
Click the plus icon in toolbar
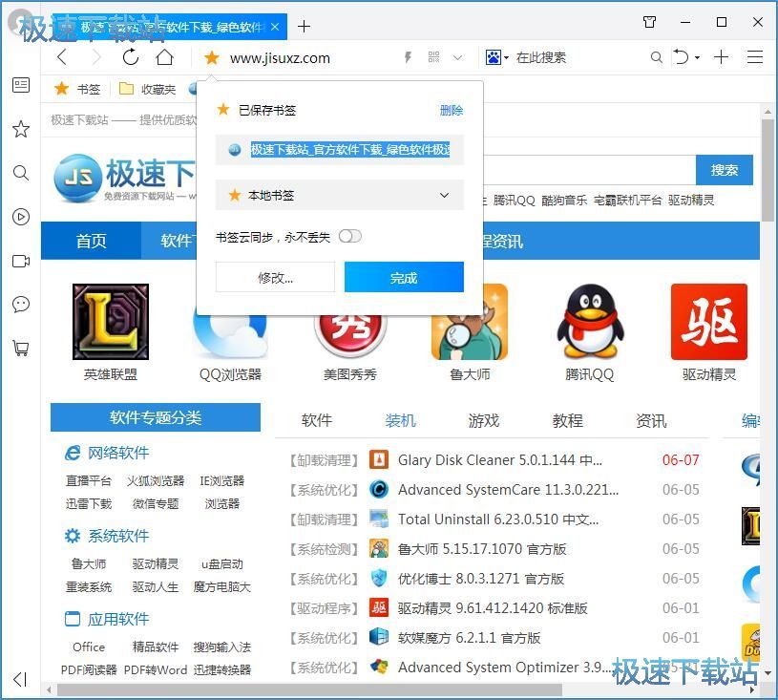[x=721, y=57]
